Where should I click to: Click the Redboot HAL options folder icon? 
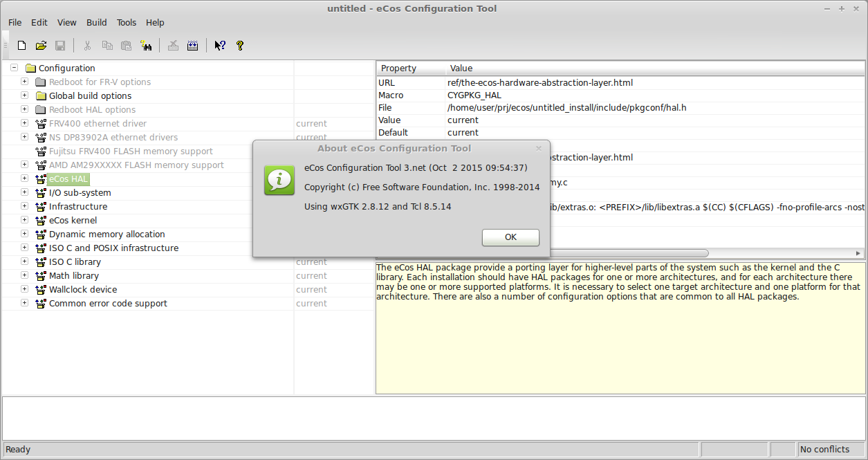[x=41, y=110]
